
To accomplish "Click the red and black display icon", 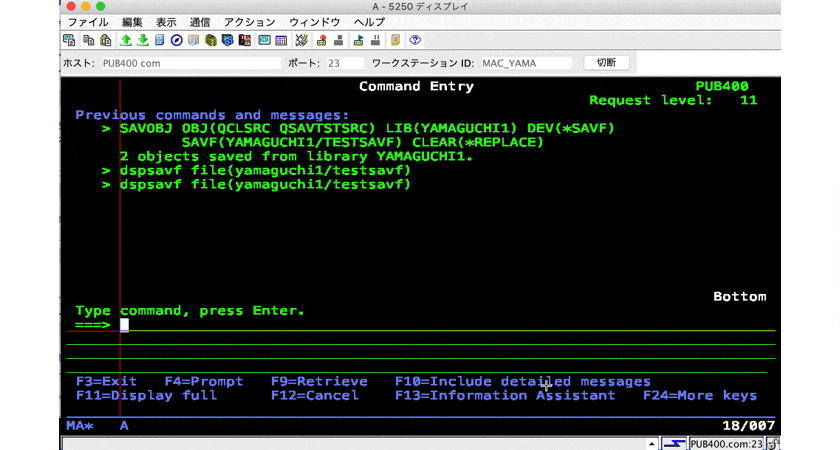I will 245,40.
